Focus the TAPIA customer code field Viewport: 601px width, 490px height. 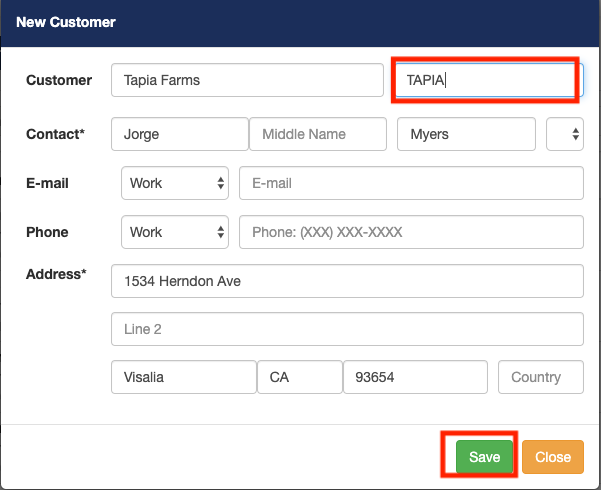pos(484,80)
